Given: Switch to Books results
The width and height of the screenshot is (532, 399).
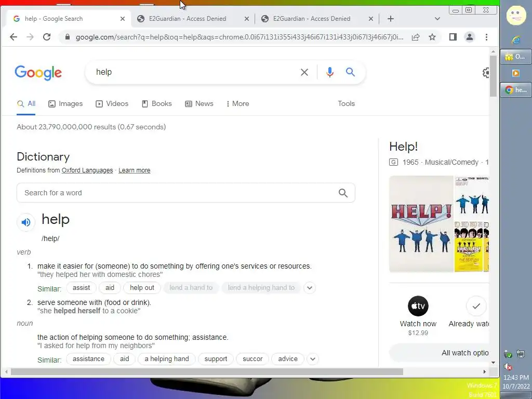Looking at the screenshot, I should click(x=156, y=104).
